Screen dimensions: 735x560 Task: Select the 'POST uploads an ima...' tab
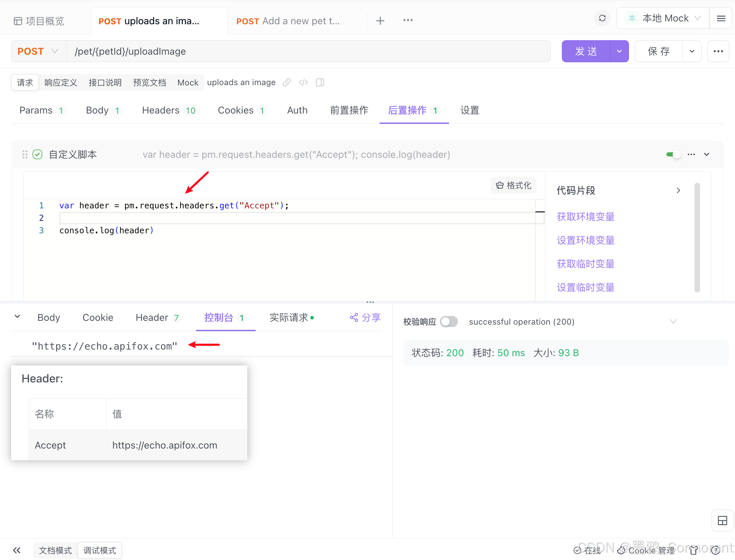click(x=159, y=21)
